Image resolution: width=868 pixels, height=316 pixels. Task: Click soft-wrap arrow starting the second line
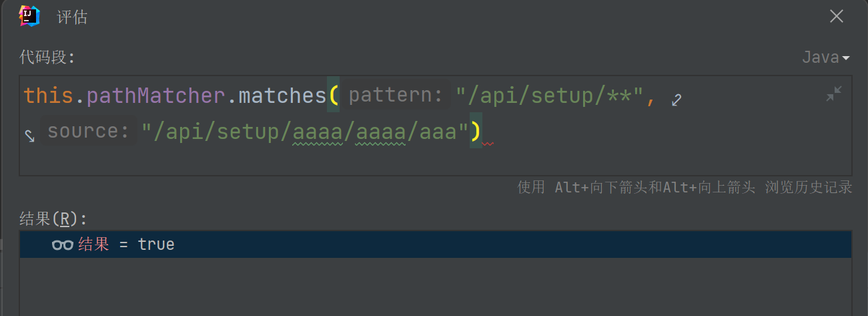pos(30,136)
